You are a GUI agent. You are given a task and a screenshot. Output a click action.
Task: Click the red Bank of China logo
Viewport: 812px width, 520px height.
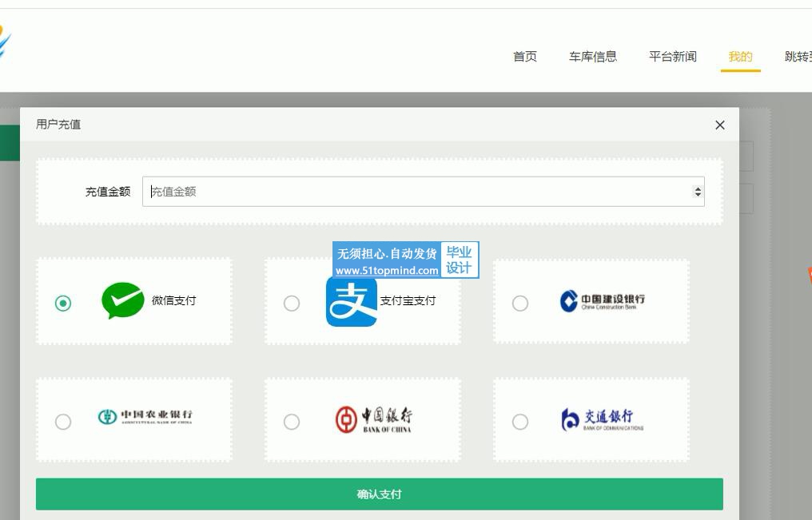pyautogui.click(x=373, y=419)
